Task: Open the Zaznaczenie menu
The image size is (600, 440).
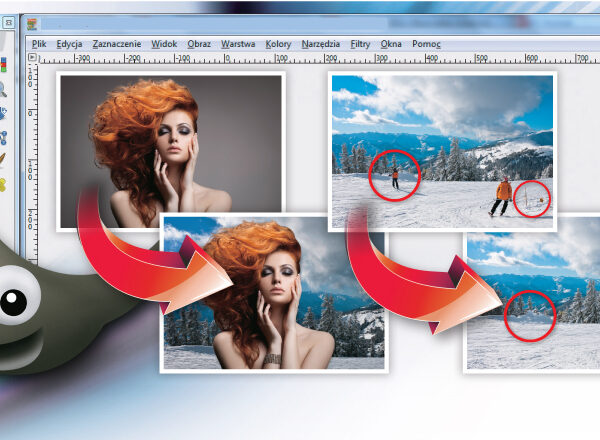Action: tap(116, 44)
